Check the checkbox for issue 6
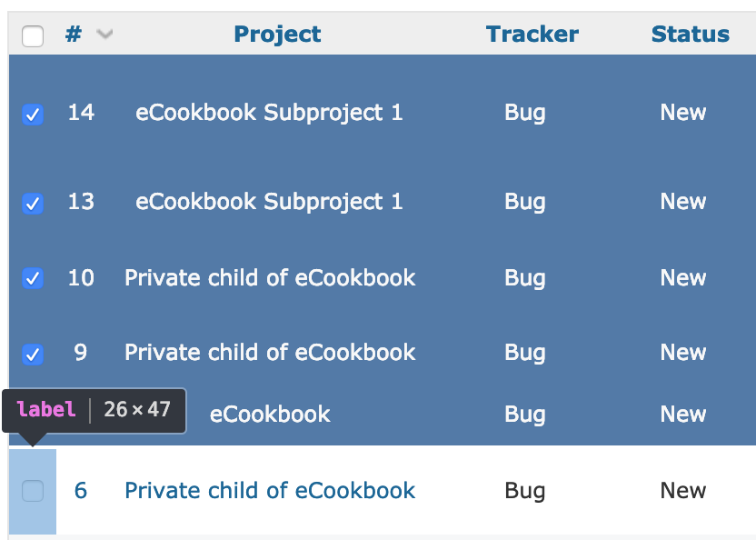The image size is (756, 540). tap(33, 491)
